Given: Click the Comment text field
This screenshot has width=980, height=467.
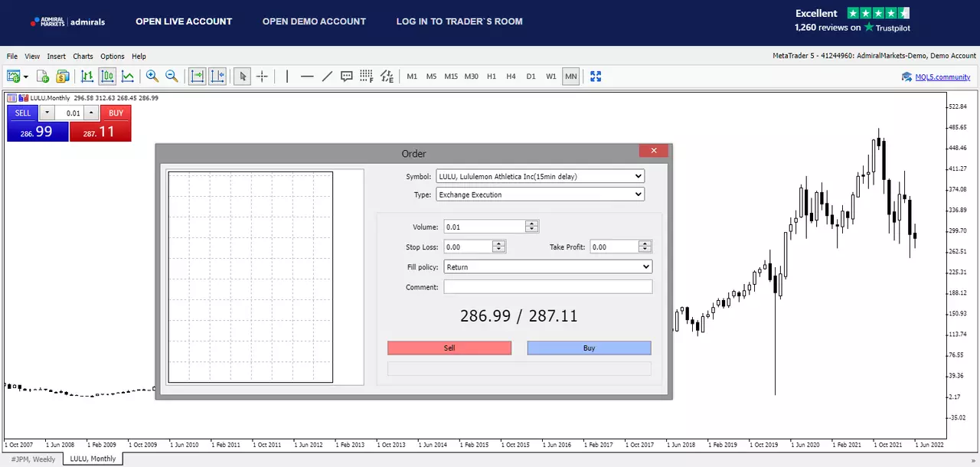Looking at the screenshot, I should click(548, 287).
